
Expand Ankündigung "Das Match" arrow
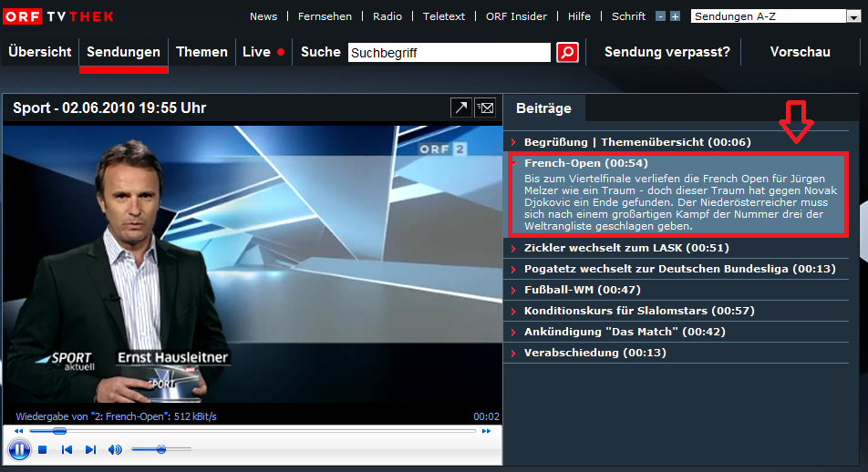[513, 333]
